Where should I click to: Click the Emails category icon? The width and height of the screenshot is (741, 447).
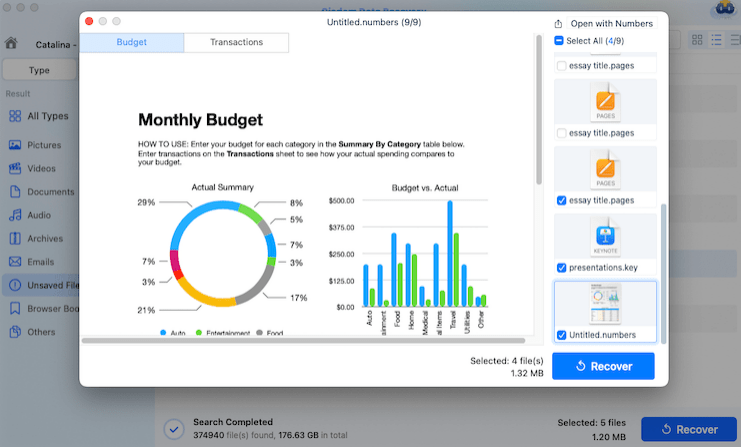(x=15, y=262)
